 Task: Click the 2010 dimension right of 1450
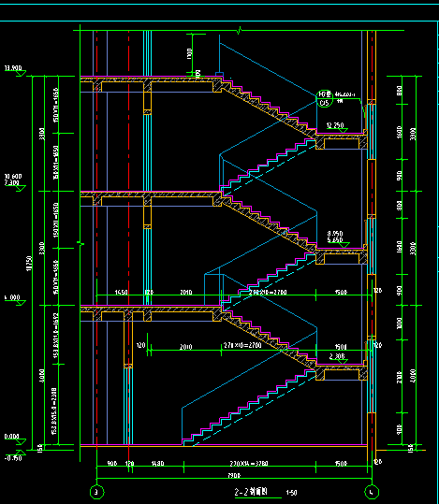click(186, 292)
